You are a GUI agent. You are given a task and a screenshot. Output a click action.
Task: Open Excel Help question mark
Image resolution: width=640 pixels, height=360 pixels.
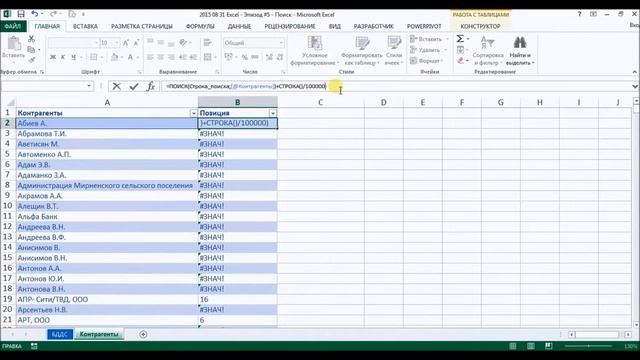tap(579, 14)
